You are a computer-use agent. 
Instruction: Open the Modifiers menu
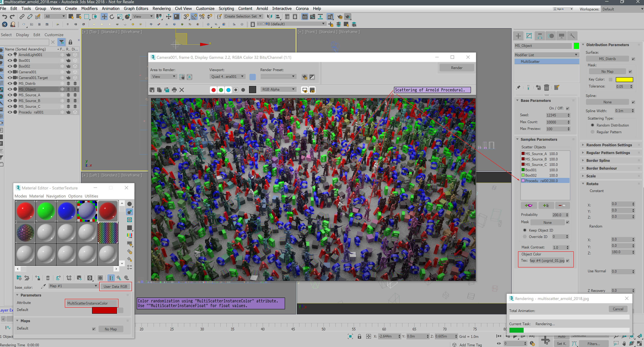tap(89, 8)
